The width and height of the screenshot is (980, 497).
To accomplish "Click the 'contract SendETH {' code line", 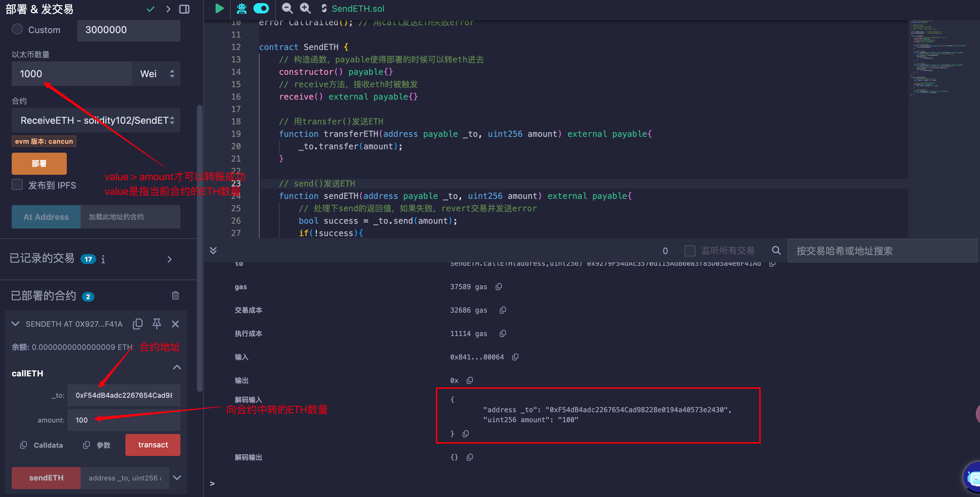I will [304, 47].
